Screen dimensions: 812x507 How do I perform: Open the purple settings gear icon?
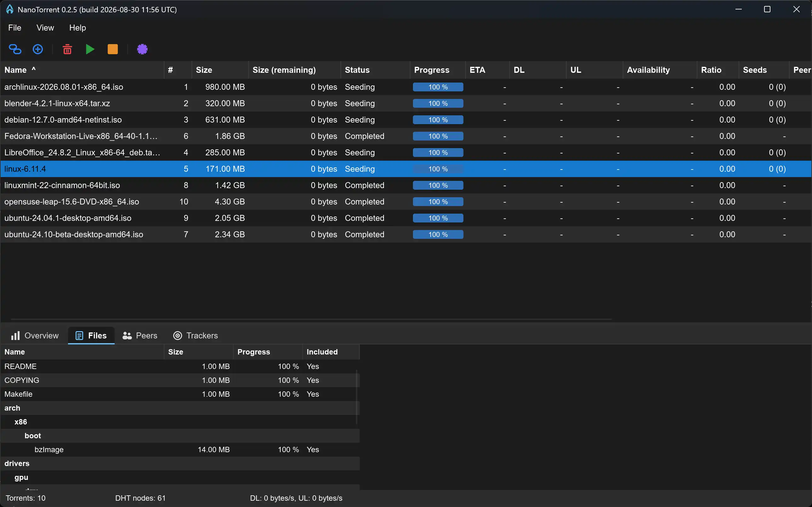(142, 49)
